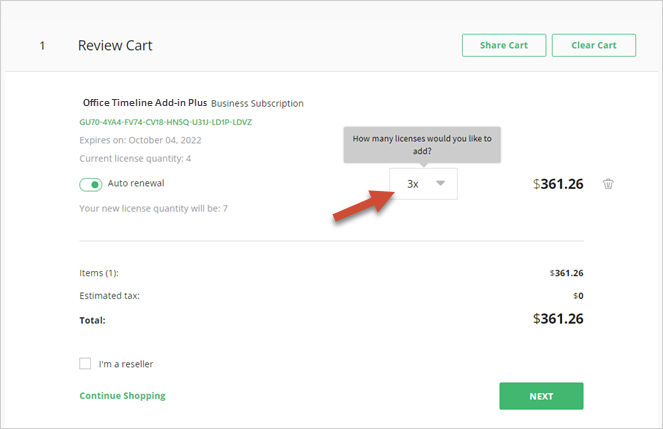The height and width of the screenshot is (429, 663).
Task: Open the 3x license quantity dropdown
Action: (423, 184)
